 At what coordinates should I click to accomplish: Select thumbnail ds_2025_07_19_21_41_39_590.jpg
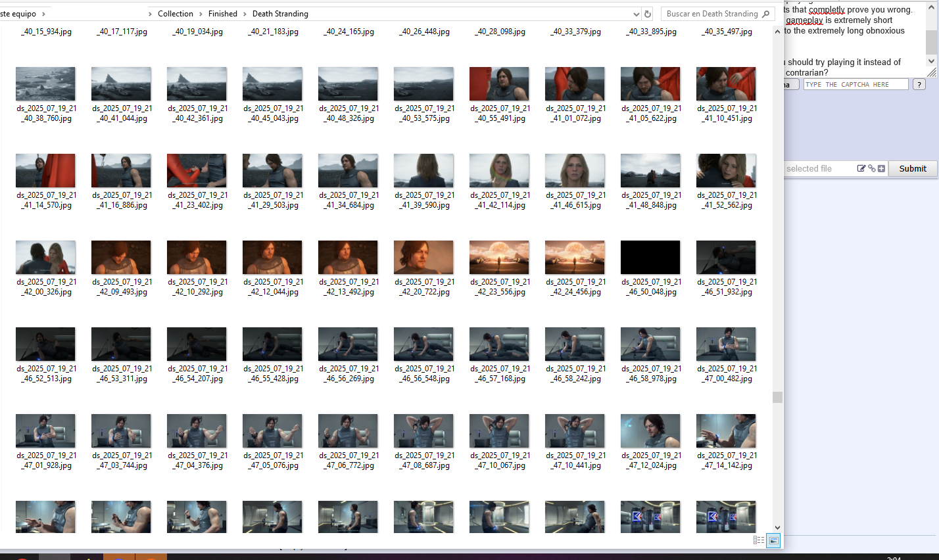point(423,171)
